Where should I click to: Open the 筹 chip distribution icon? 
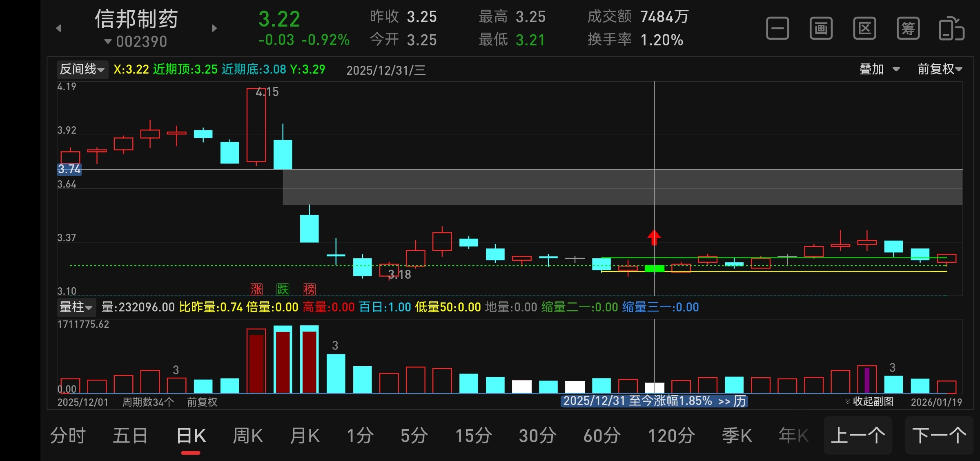click(x=908, y=29)
